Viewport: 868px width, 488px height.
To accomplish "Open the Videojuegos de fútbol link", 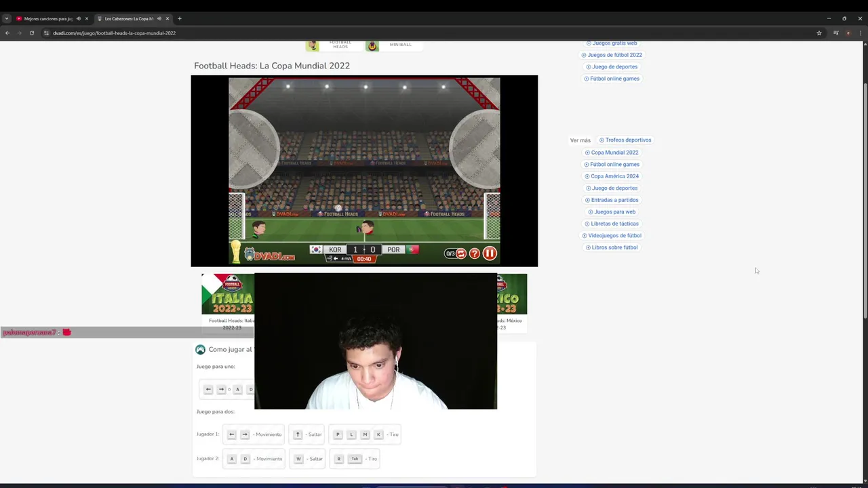I will 612,235.
